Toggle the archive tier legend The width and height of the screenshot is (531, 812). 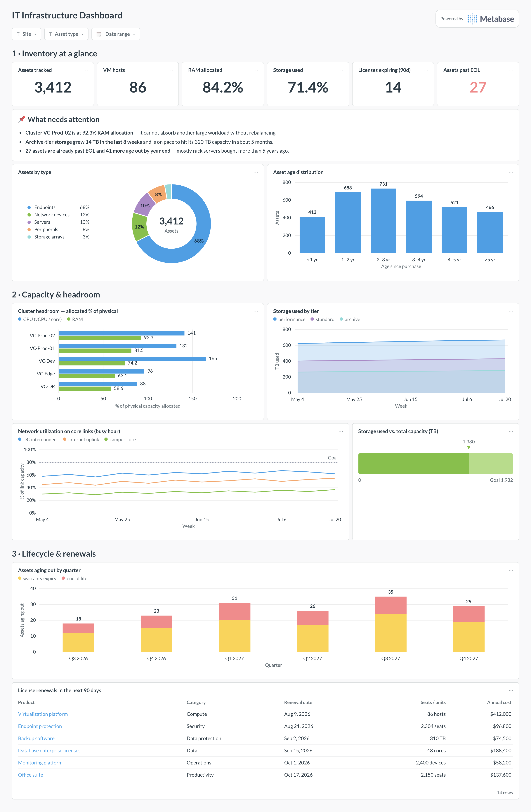(350, 319)
